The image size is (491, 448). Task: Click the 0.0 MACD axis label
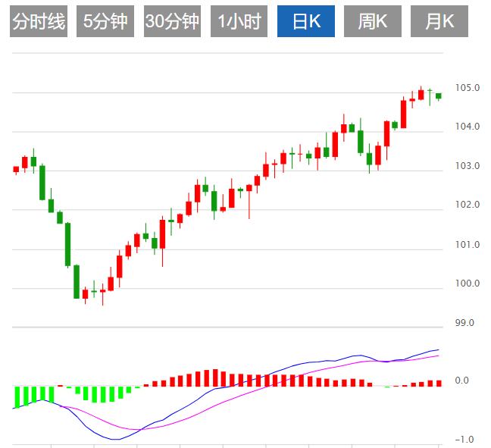(461, 381)
